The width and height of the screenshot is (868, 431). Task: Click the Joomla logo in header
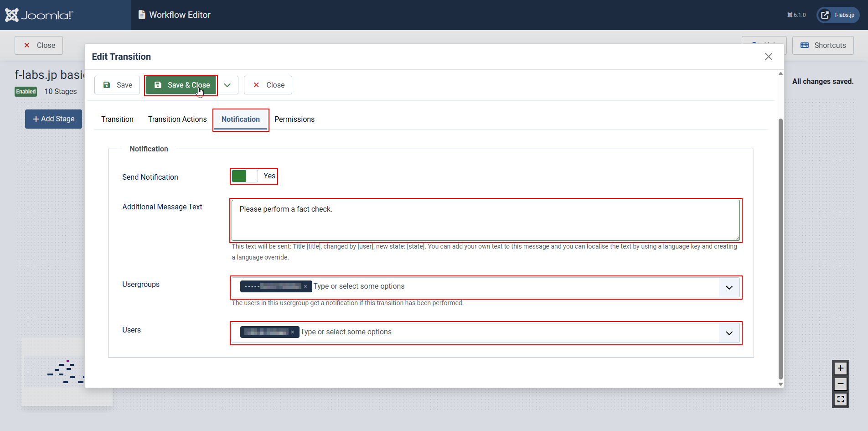click(39, 15)
